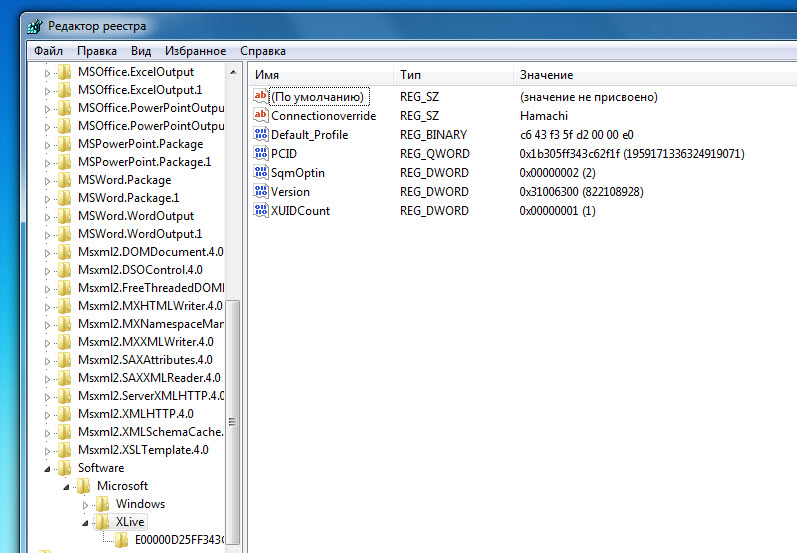This screenshot has height=553, width=797.
Task: Click the REG_QWORD type cell
Action: pos(435,153)
